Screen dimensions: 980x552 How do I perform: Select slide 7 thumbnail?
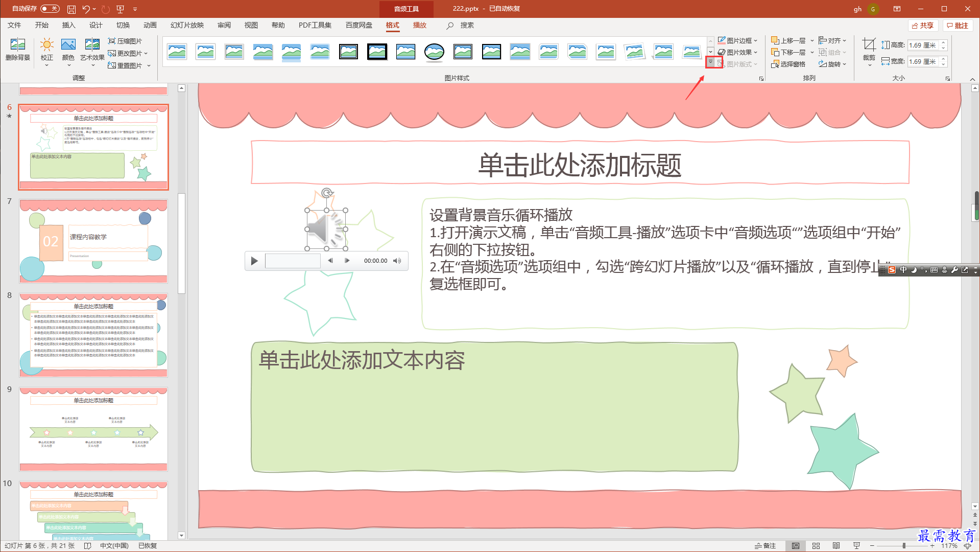[93, 241]
